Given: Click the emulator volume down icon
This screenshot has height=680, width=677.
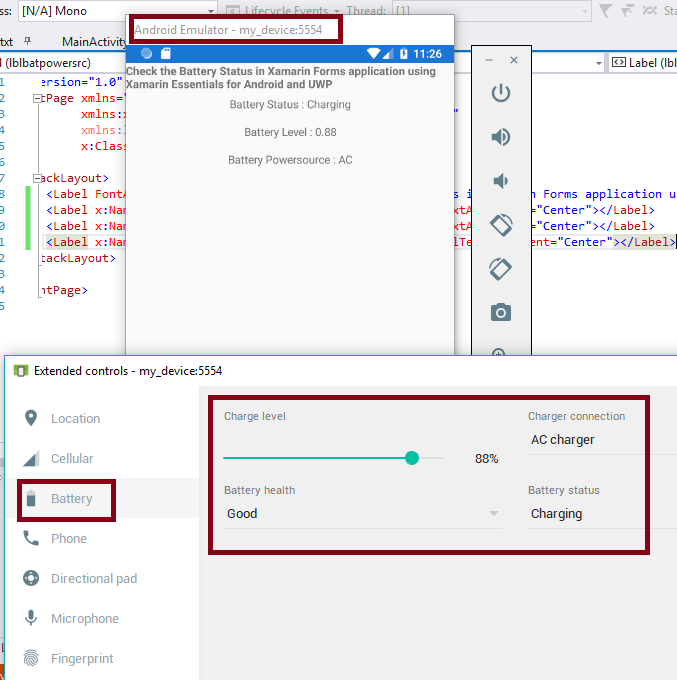Looking at the screenshot, I should (x=500, y=181).
